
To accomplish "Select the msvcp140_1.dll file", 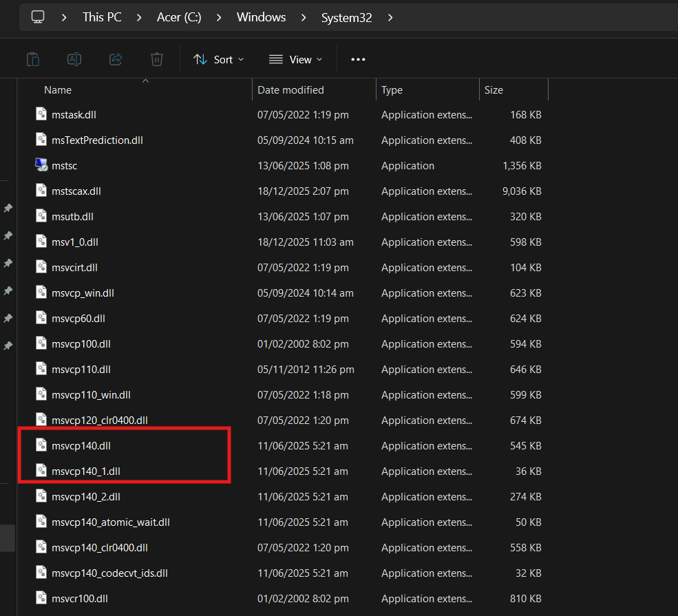I will pos(86,471).
